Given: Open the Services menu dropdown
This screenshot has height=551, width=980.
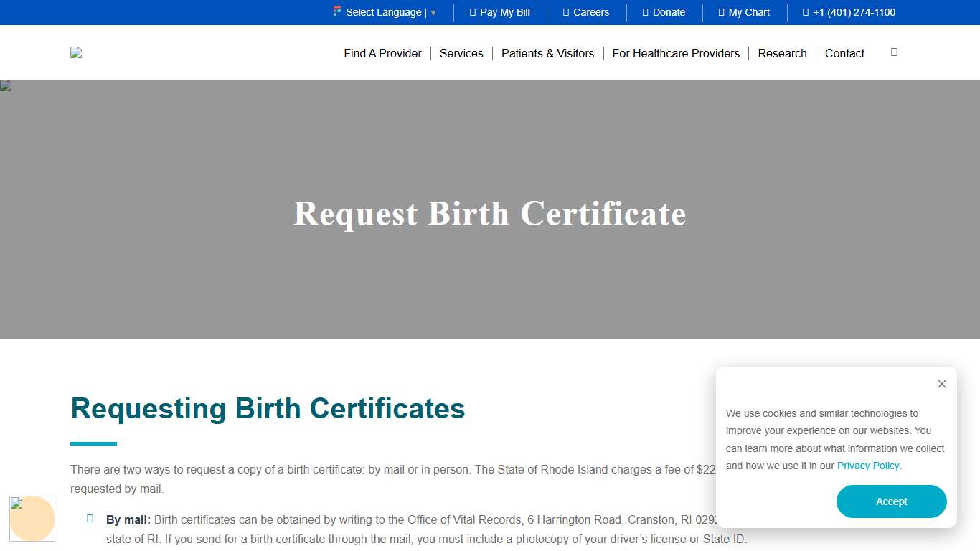Looking at the screenshot, I should 461,53.
